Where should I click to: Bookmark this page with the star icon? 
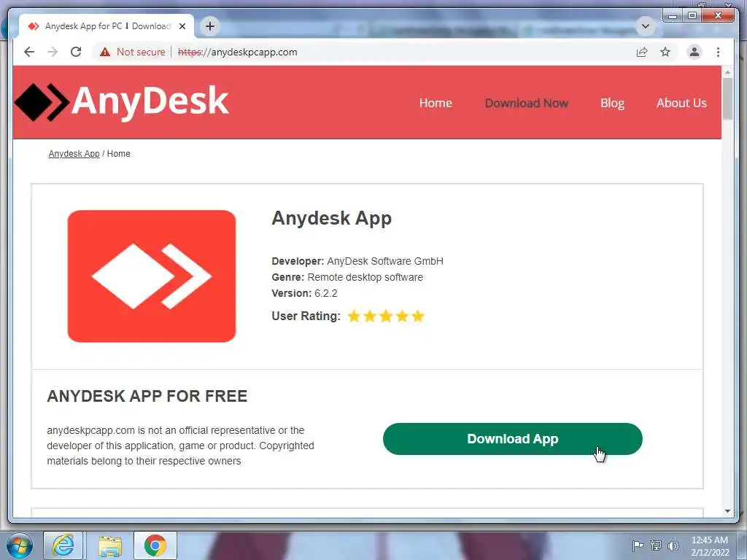pos(665,52)
